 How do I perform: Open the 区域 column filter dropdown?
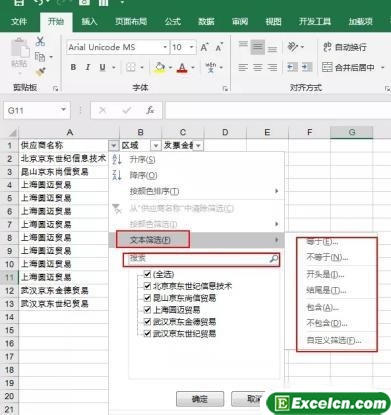(156, 146)
